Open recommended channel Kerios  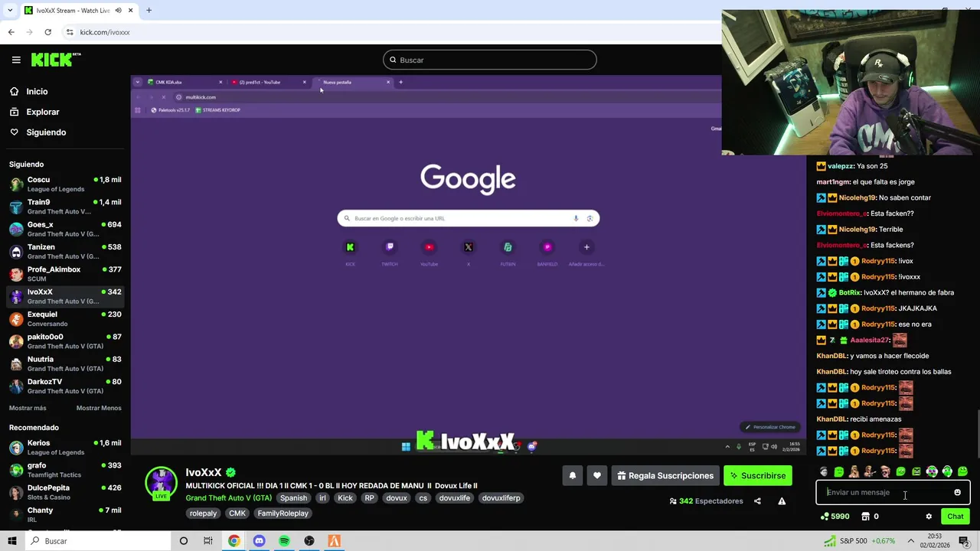[65, 448]
